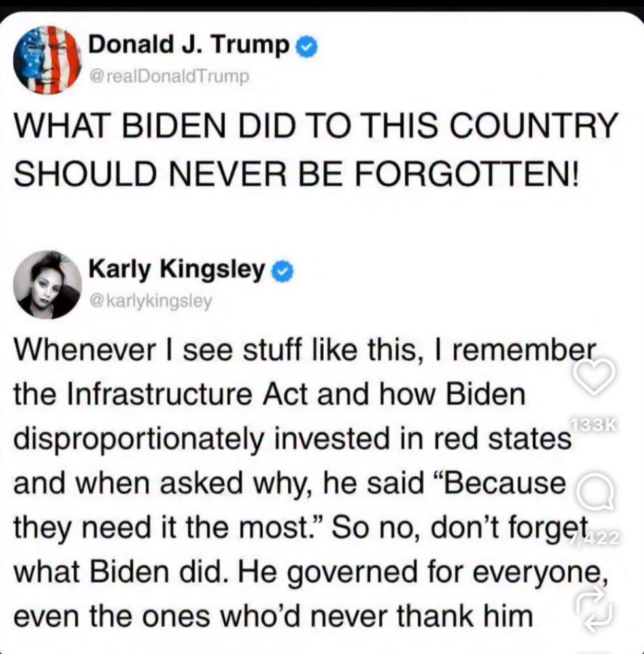644x654 pixels.
Task: Click Karly Kingsley's blue verified badge
Action: (x=283, y=271)
